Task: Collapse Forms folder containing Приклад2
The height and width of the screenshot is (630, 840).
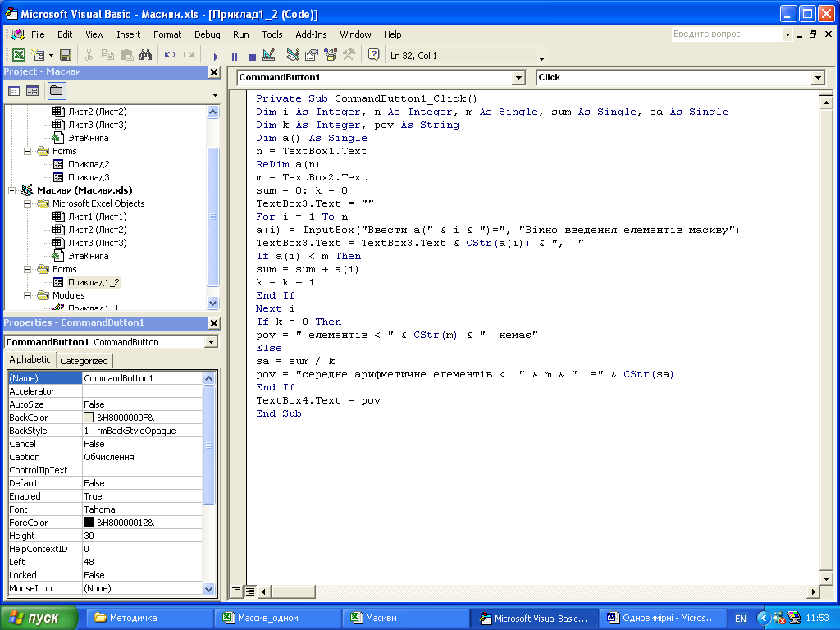Action: [x=27, y=152]
